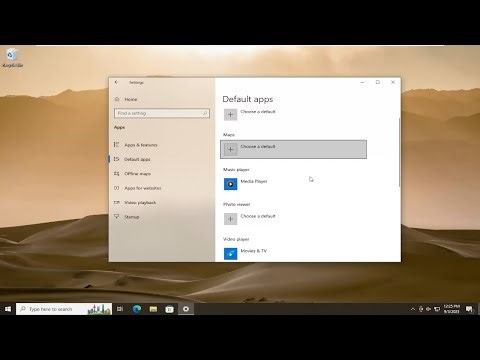Show hidden tray icons chevron
Viewport: 480px width, 360px height.
click(x=413, y=309)
